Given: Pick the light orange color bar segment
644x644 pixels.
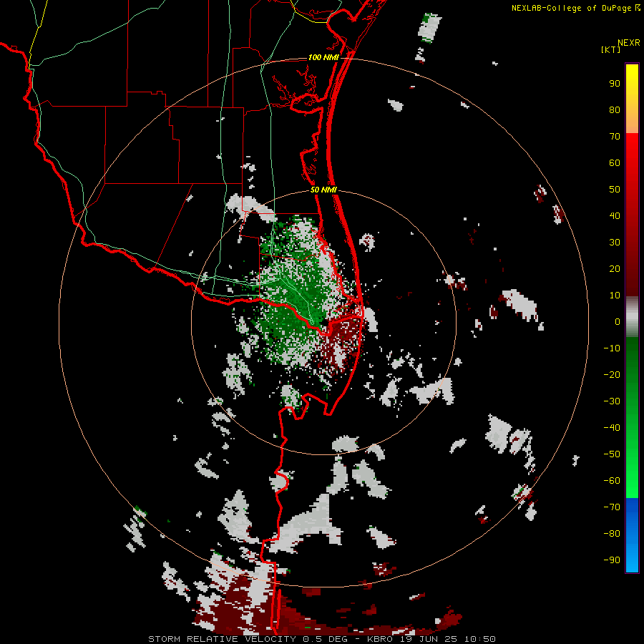Looking at the screenshot, I should click(x=632, y=123).
